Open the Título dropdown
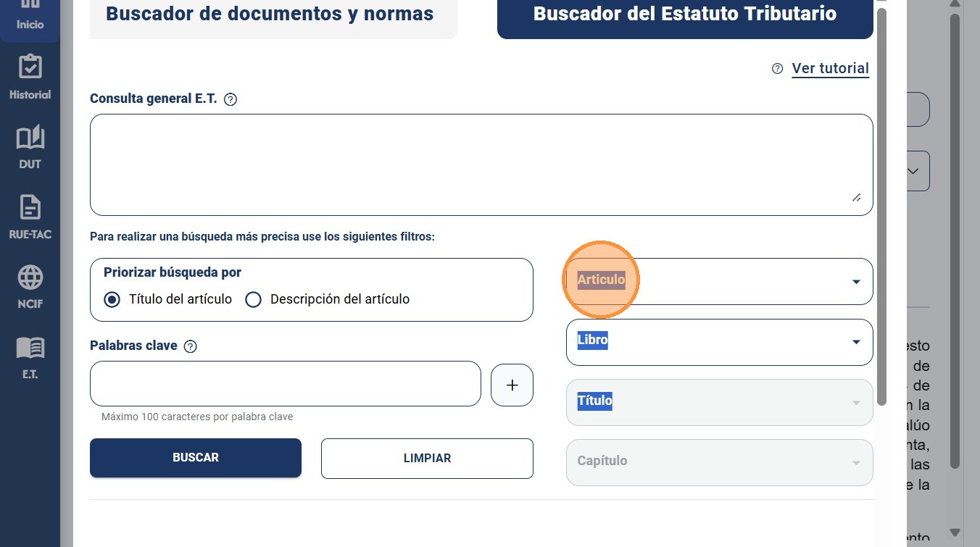This screenshot has width=980, height=547. [x=719, y=402]
